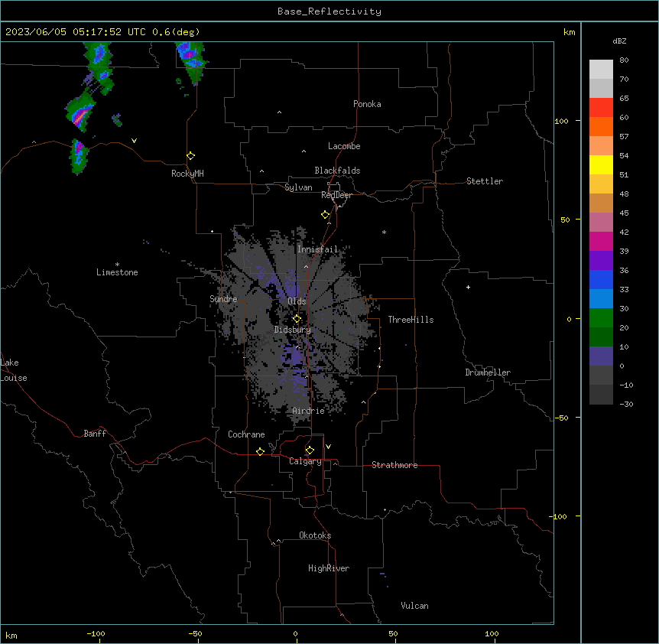Click the white caret marker southwest of Ponoka
The width and height of the screenshot is (659, 644).
click(280, 112)
